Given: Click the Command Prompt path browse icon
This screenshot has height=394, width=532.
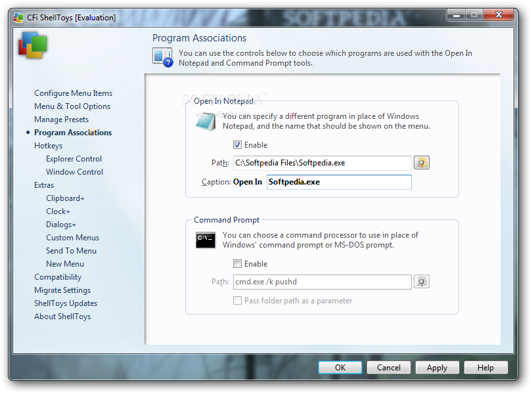Looking at the screenshot, I should pyautogui.click(x=422, y=282).
